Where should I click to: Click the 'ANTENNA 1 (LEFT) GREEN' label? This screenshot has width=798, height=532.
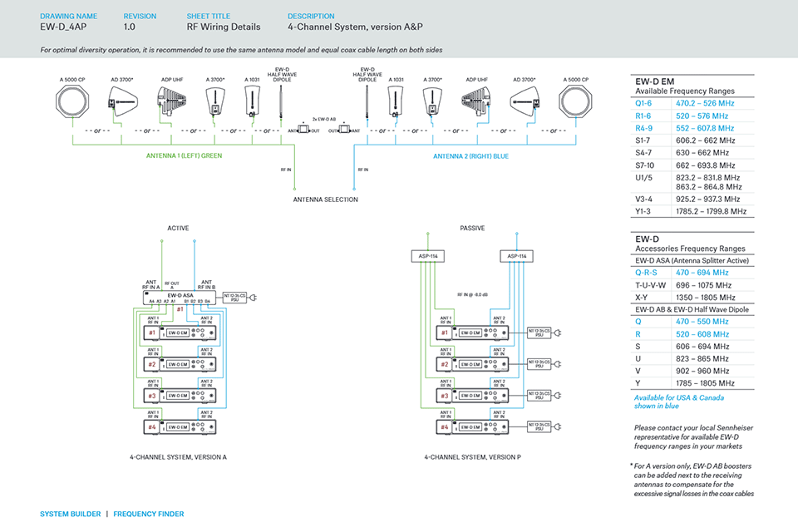point(185,155)
